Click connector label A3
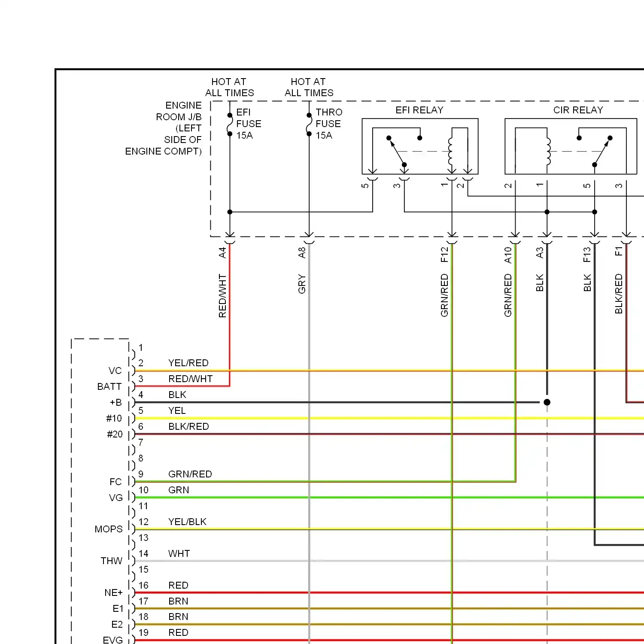Viewport: 644px width, 644px height. tap(540, 252)
